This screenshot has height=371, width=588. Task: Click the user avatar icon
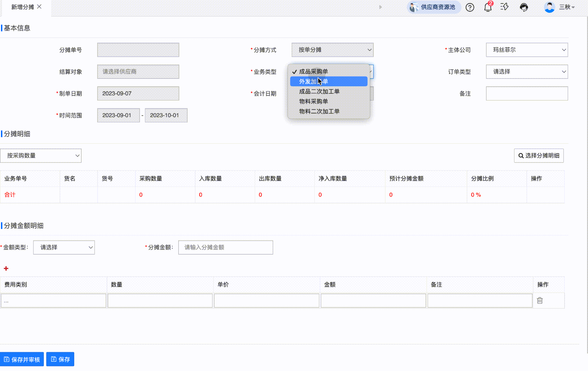pos(549,7)
